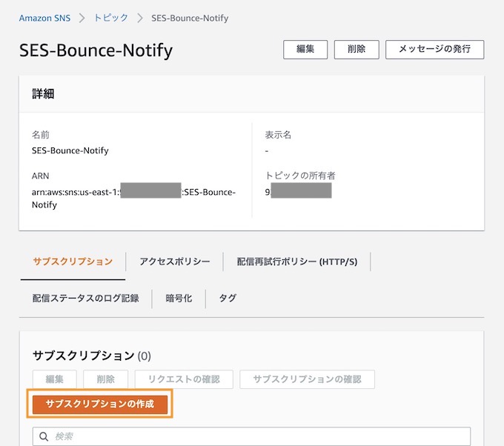Click the 詳細 panel header
Screen dimensions: 504x446
[x=252, y=94]
